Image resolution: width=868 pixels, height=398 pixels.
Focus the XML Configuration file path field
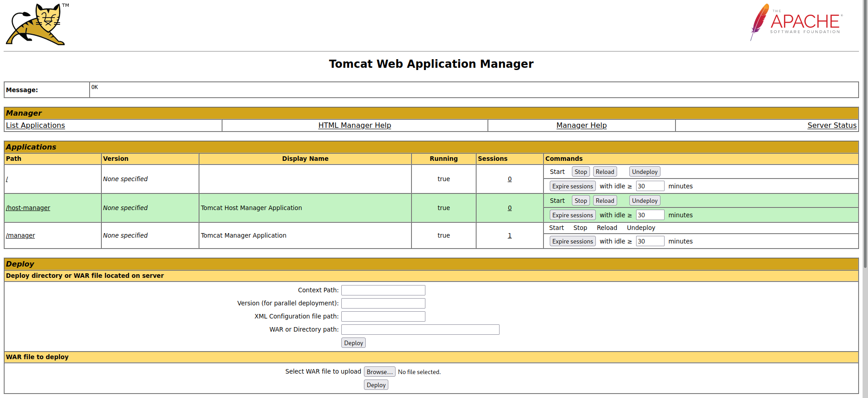(x=383, y=317)
